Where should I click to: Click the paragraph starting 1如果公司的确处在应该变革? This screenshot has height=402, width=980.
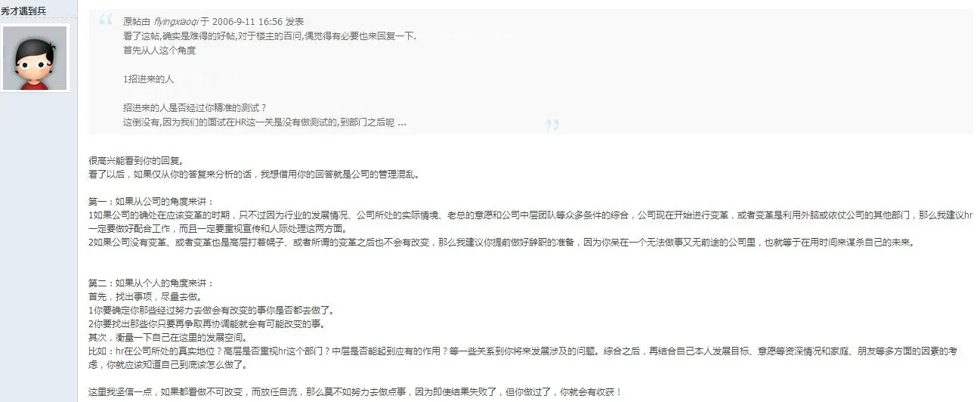(x=530, y=221)
